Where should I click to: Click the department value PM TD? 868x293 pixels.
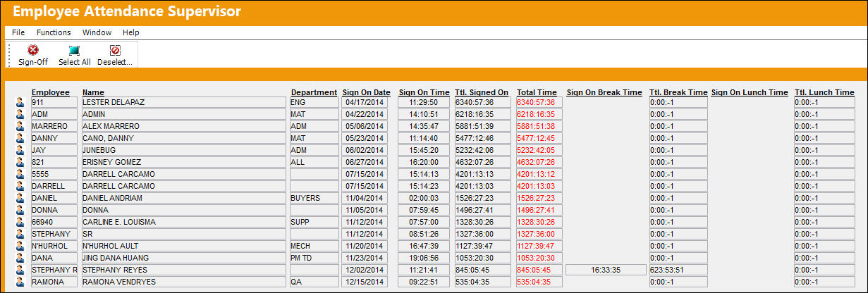313,258
